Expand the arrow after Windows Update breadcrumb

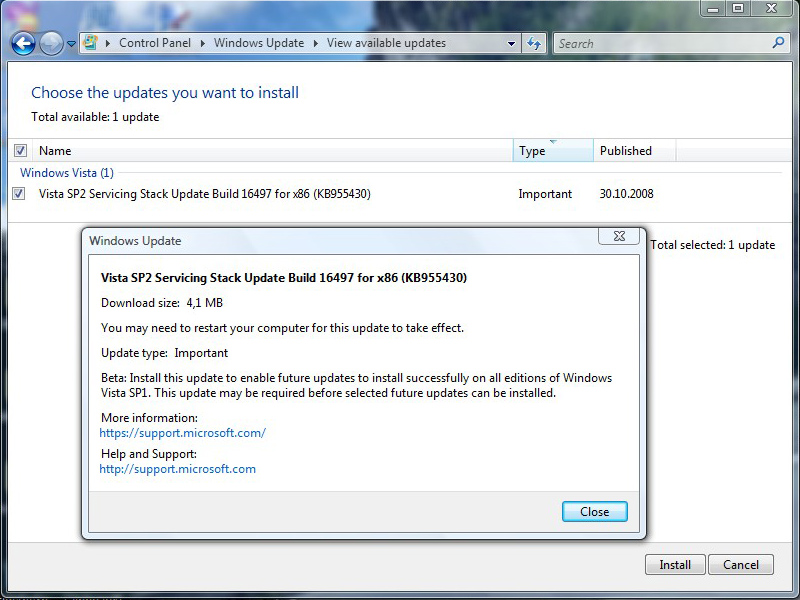316,43
